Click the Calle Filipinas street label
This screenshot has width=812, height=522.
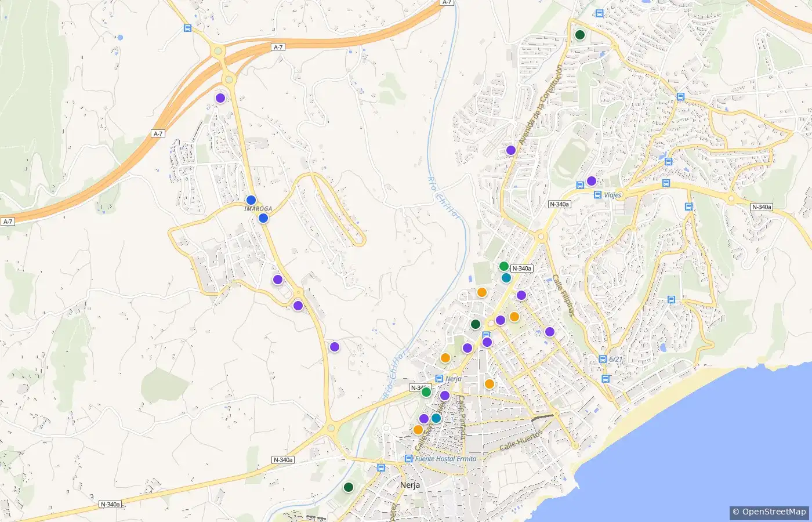[563, 296]
